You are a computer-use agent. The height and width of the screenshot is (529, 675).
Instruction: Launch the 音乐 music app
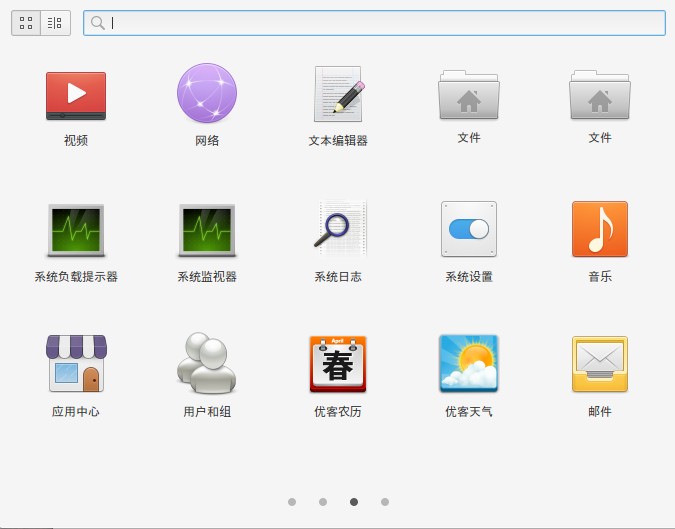pos(600,229)
